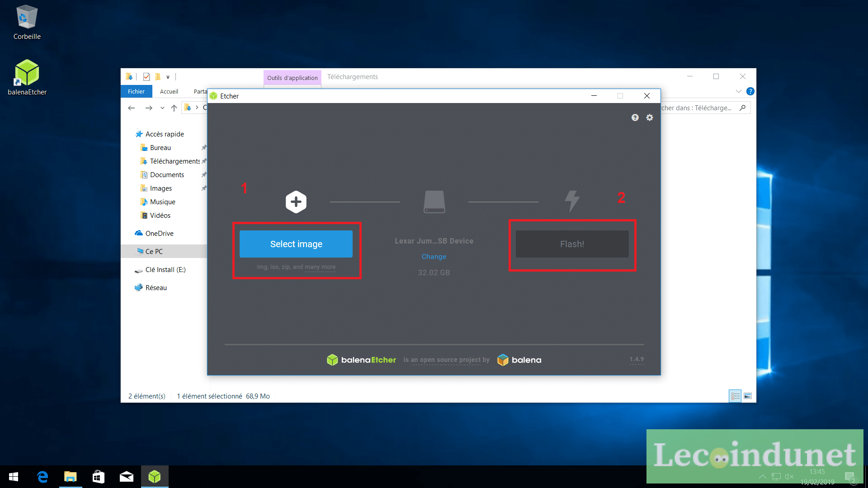The height and width of the screenshot is (488, 868).
Task: Expand the address bar history chevron
Action: coord(162,108)
